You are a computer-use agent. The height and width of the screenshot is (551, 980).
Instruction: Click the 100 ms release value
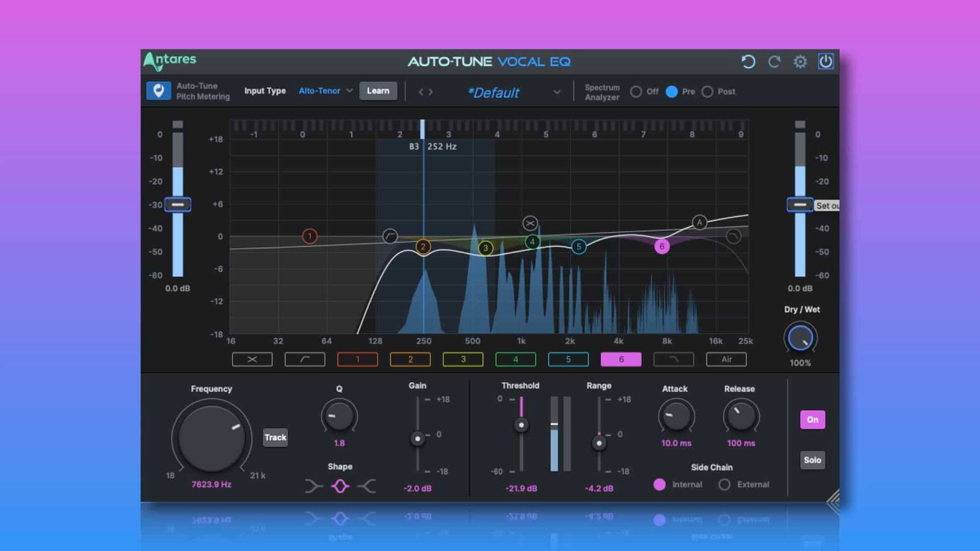(x=741, y=443)
